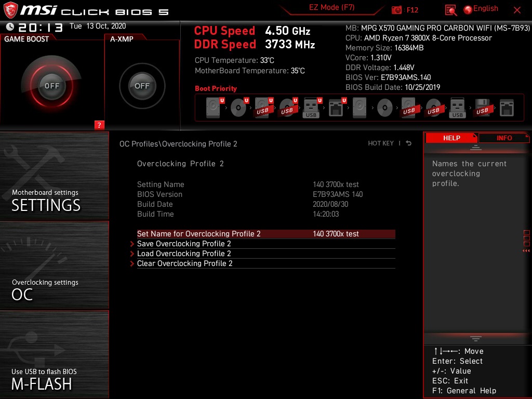Click the DDR Voltage 1.448V reading
The height and width of the screenshot is (399, 532).
(x=380, y=68)
